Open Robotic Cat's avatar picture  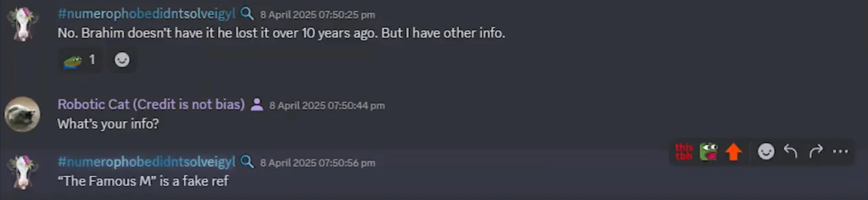coord(22,114)
